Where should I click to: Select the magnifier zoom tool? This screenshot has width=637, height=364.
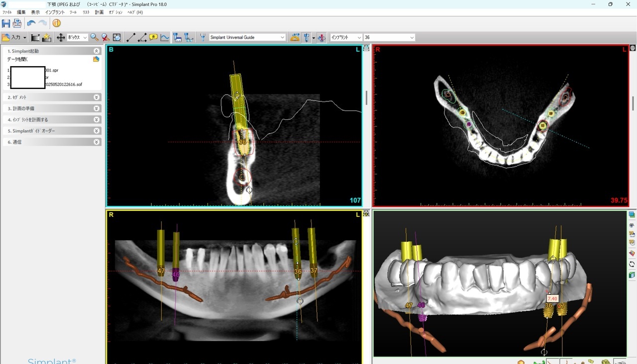pyautogui.click(x=94, y=37)
